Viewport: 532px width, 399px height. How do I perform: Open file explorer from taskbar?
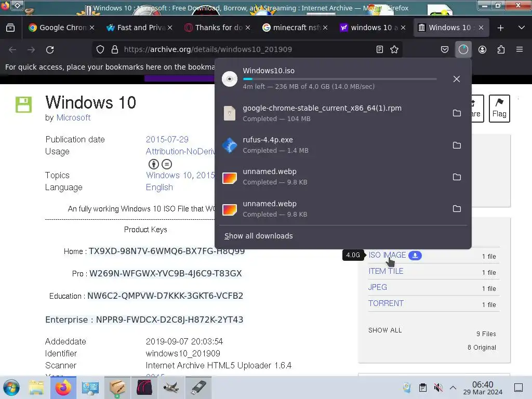pos(36,388)
